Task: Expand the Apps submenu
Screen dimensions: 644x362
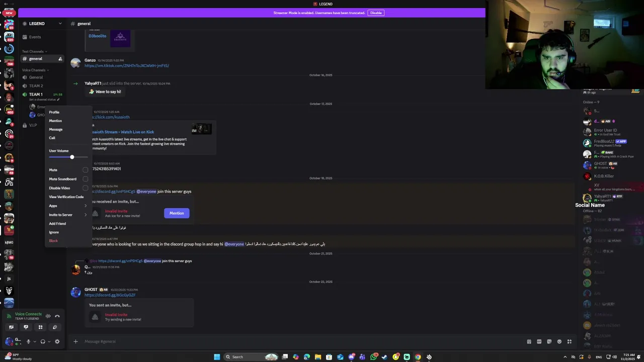Action: (68, 206)
